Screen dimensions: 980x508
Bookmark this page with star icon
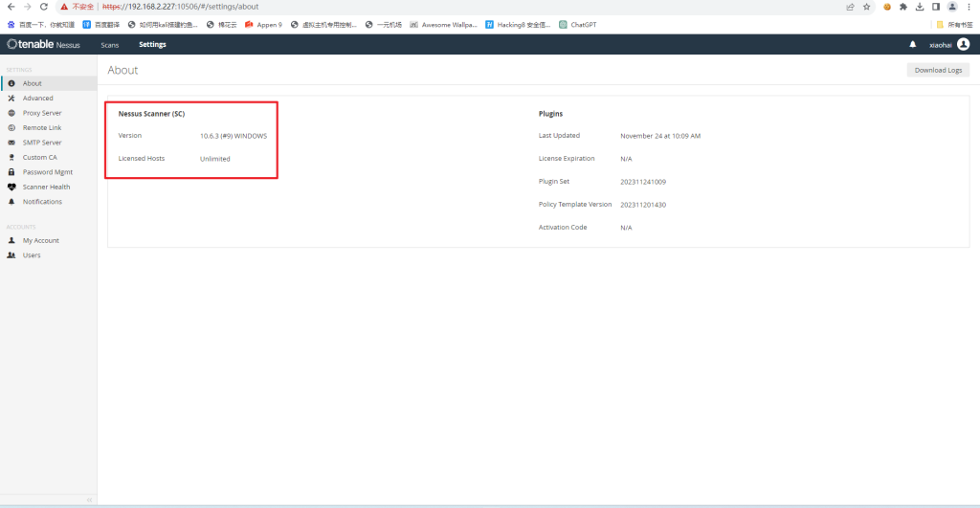[x=866, y=7]
